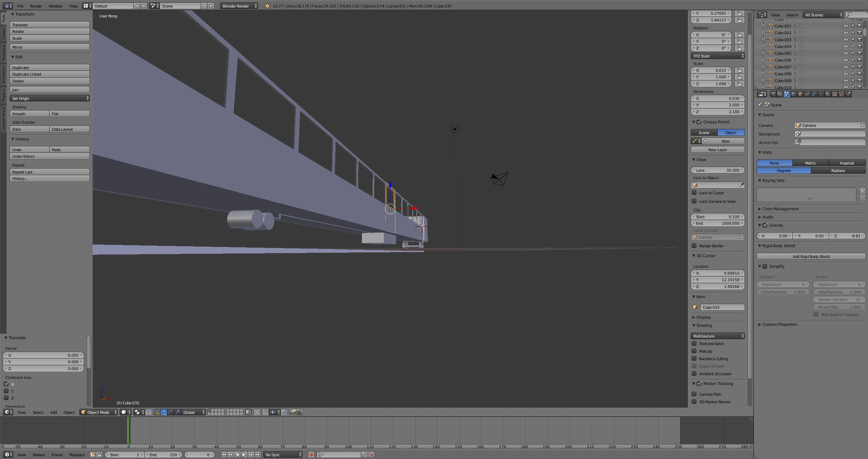The height and width of the screenshot is (459, 868).
Task: Open the Render menu
Action: tap(36, 6)
